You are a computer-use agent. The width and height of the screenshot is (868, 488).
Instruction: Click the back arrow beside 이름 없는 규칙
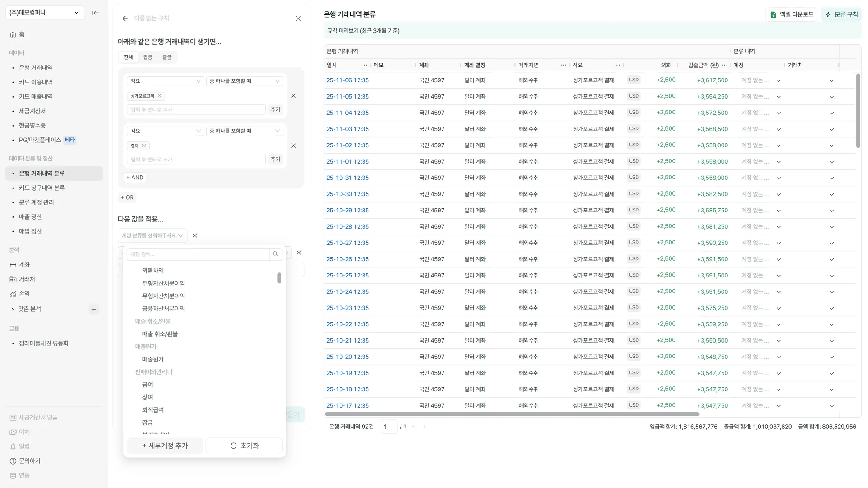(125, 19)
